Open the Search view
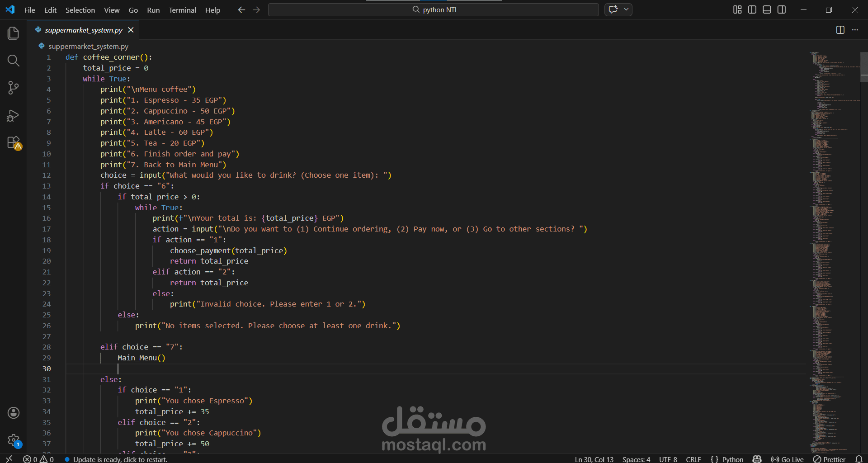The width and height of the screenshot is (868, 463). click(x=14, y=61)
